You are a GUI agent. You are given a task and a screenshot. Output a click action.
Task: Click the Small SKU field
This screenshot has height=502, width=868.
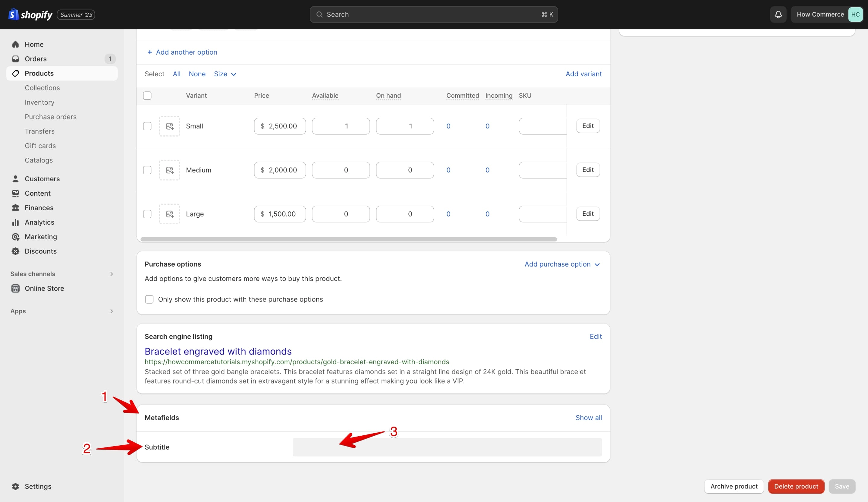click(x=542, y=126)
